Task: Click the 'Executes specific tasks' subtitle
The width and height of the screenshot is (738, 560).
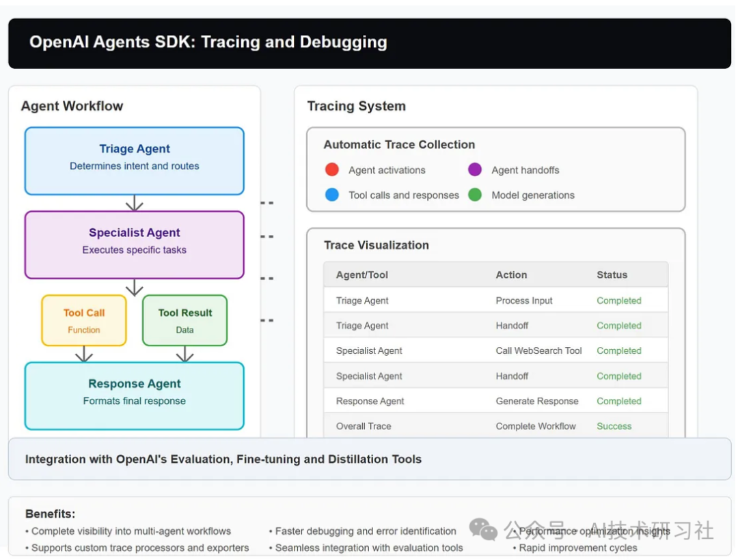Action: [135, 250]
